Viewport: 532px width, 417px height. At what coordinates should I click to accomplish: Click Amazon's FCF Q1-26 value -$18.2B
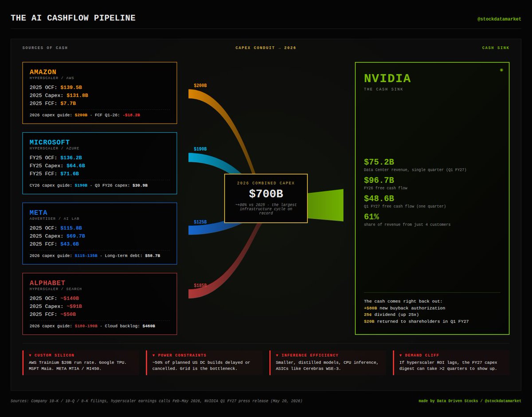tap(131, 115)
